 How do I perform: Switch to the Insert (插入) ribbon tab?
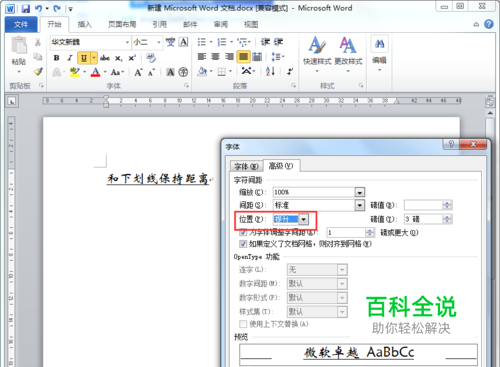(84, 24)
